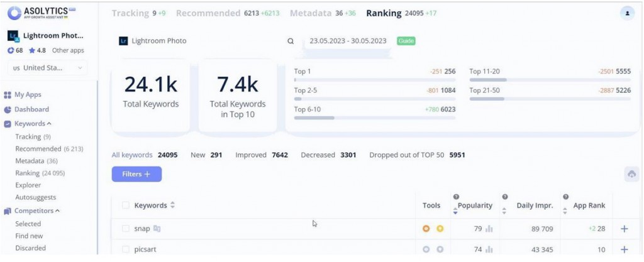Show Decreased 3301 keywords tab
Image resolution: width=644 pixels, height=262 pixels.
(328, 155)
